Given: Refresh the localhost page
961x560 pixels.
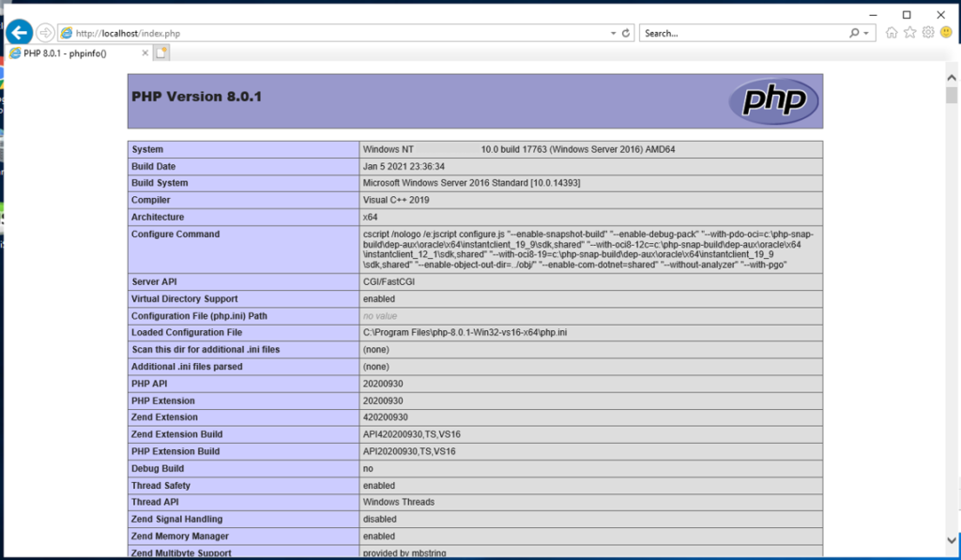Looking at the screenshot, I should (x=626, y=33).
